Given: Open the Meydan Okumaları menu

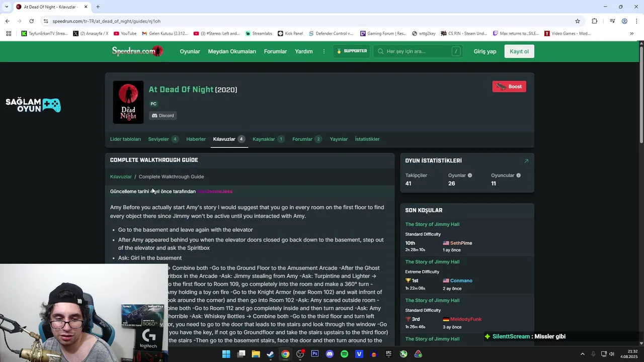Looking at the screenshot, I should pos(232,51).
